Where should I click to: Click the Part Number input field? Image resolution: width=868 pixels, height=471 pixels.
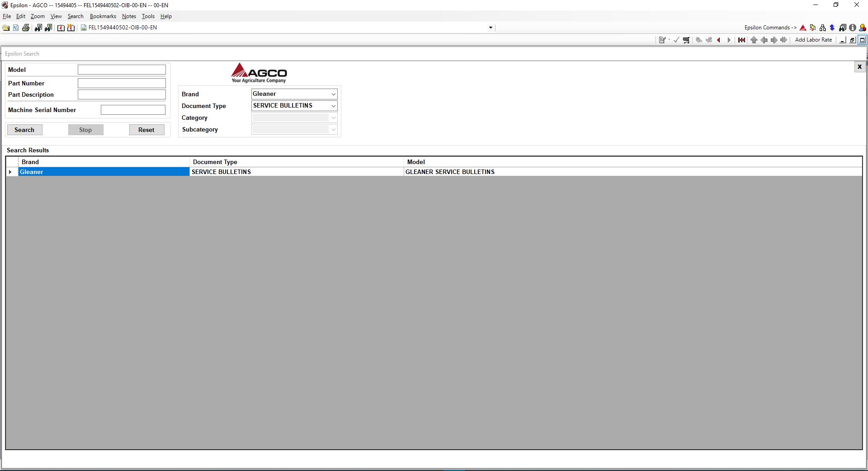coord(122,83)
